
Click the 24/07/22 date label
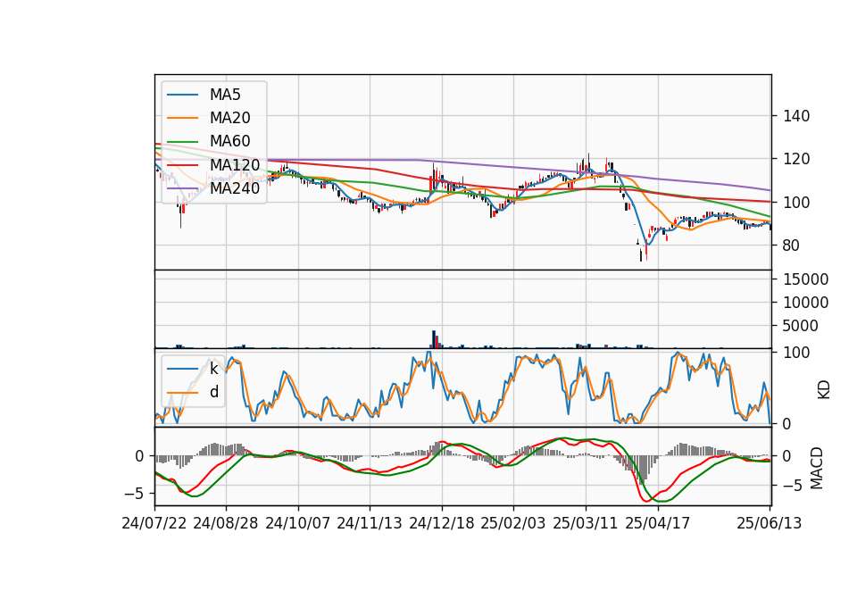coord(154,523)
